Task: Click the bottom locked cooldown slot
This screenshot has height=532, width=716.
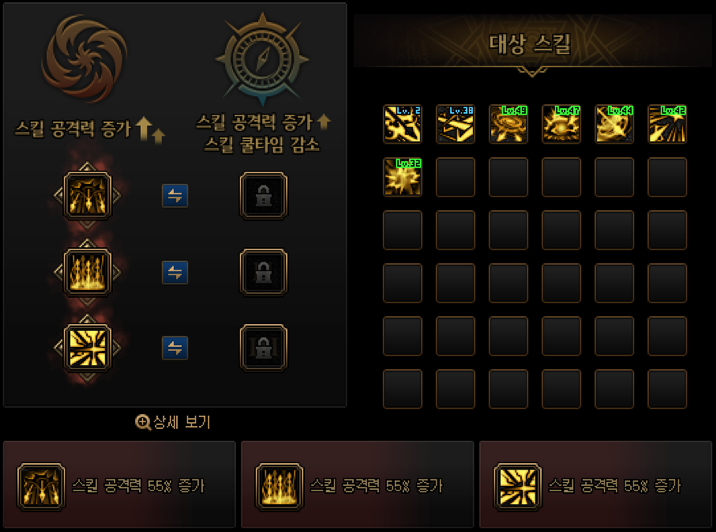Action: tap(263, 348)
